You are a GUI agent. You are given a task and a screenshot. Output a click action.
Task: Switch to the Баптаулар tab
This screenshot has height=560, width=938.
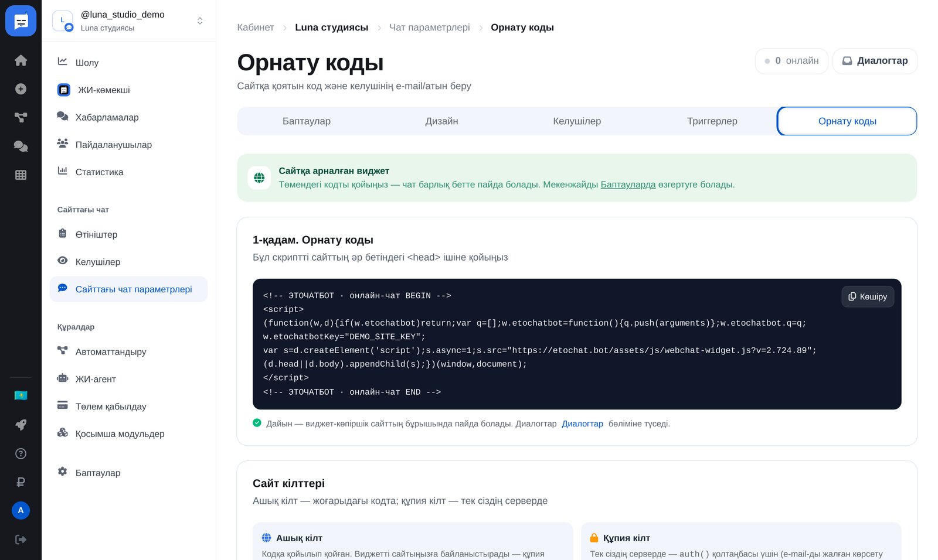click(307, 121)
